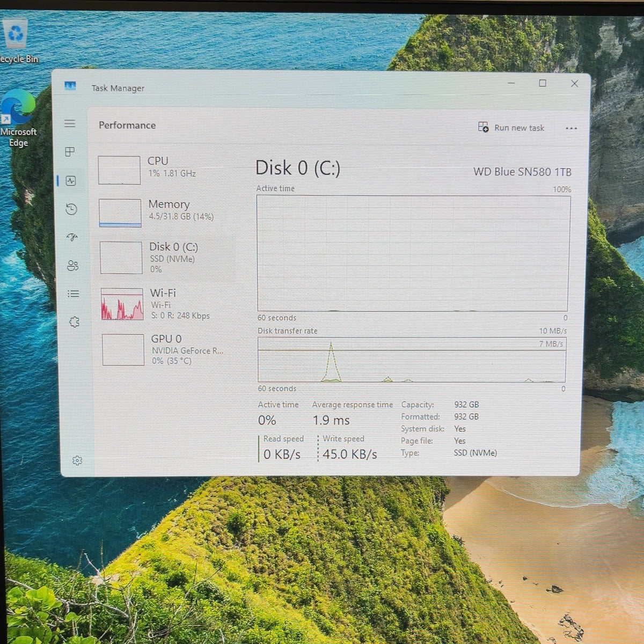Viewport: 644px width, 644px height.
Task: Click the Capacity 932 GB value
Action: 466,405
